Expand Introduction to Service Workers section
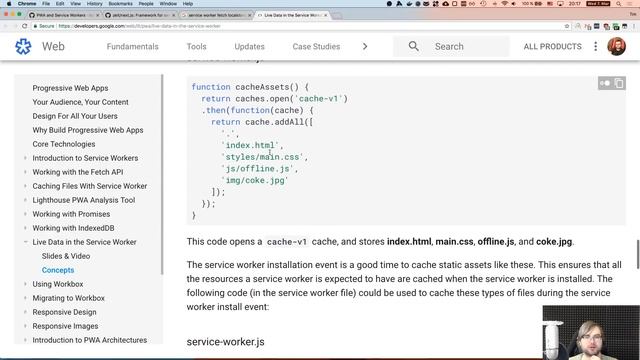Screen dimensions: 640x360 [25, 158]
